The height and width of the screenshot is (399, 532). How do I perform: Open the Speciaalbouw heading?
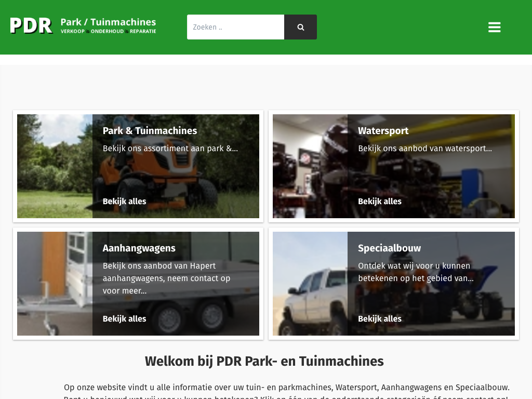[x=390, y=248]
